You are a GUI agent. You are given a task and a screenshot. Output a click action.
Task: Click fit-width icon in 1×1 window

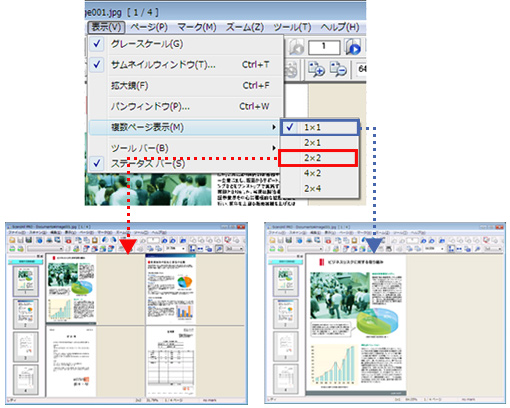(459, 249)
